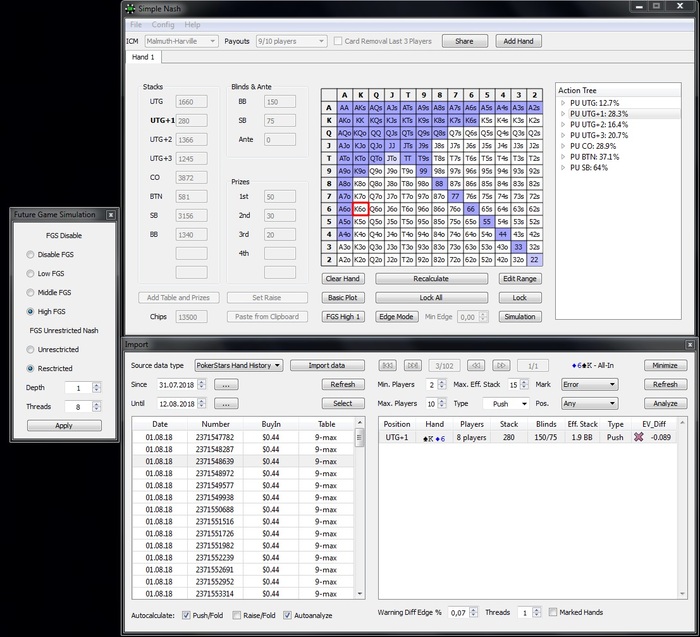Open Since date browse ellipsis button

pyautogui.click(x=226, y=385)
